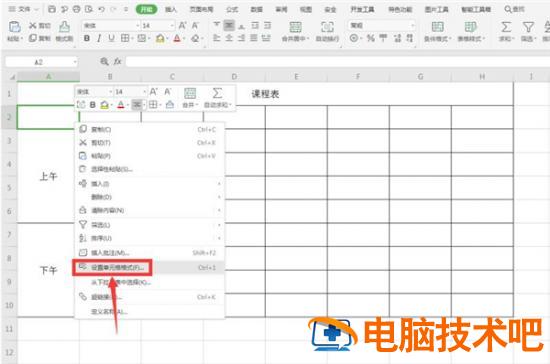Switch to the Insert (插入) tab
Image resolution: width=550 pixels, height=364 pixels.
(171, 9)
